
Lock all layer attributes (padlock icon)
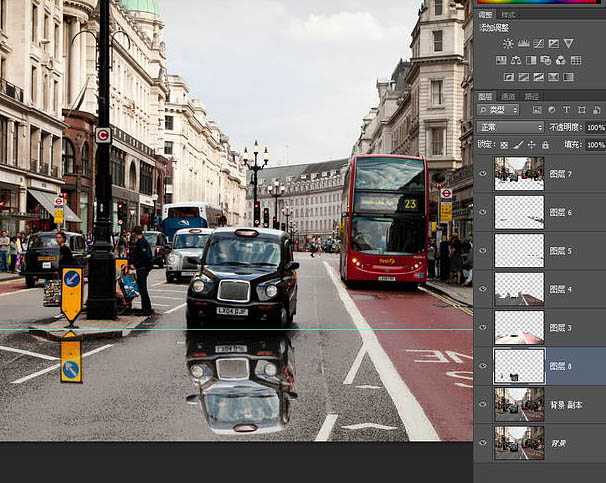(545, 145)
